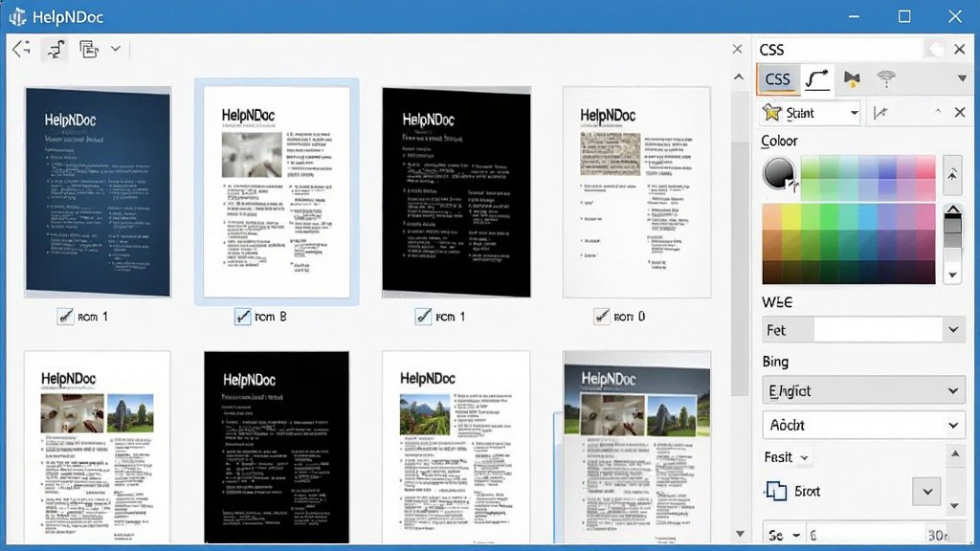Open the Elgjot dropdown
Viewport: 980px width, 551px height.
click(x=863, y=391)
